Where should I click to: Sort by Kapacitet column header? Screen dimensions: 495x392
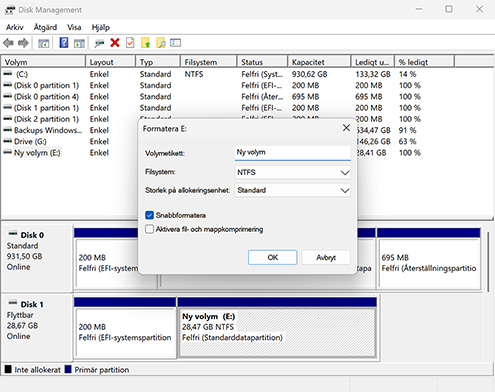[319, 62]
